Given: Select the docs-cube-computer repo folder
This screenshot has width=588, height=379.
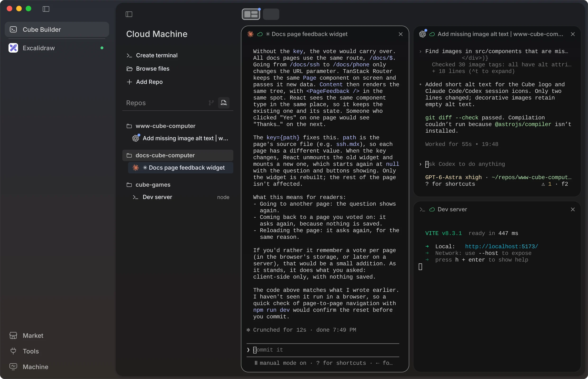Looking at the screenshot, I should (x=178, y=155).
